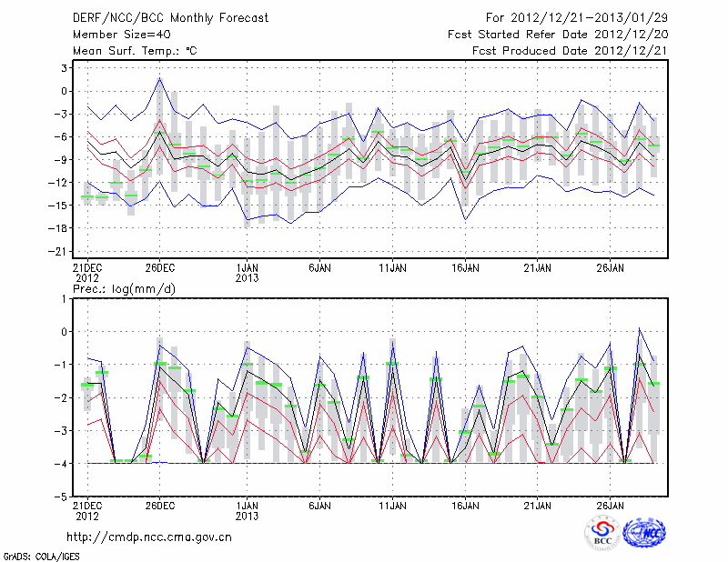The height and width of the screenshot is (562, 728).
Task: Click 16JAN on the precipitation chart axis
Action: (465, 505)
